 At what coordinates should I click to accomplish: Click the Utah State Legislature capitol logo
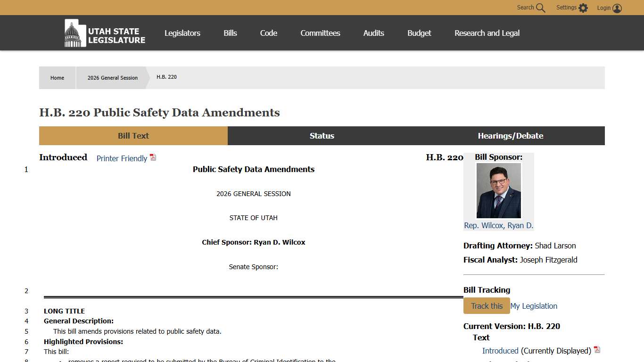click(x=73, y=33)
